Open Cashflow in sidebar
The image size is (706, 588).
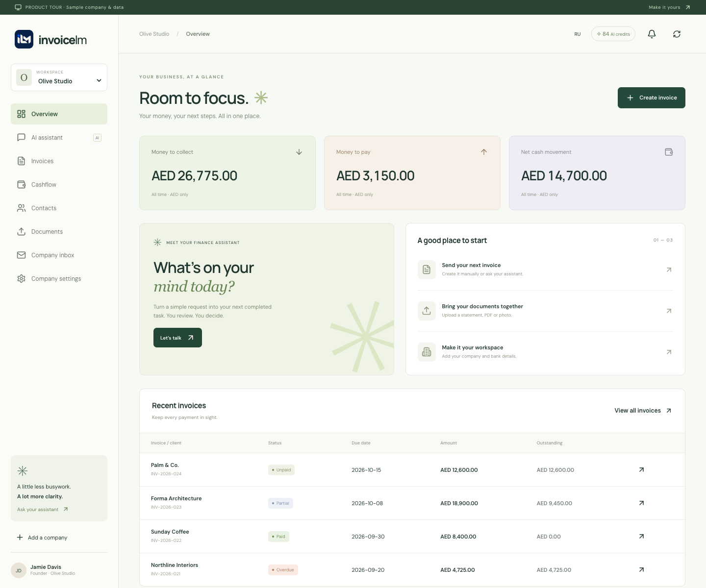click(x=59, y=185)
